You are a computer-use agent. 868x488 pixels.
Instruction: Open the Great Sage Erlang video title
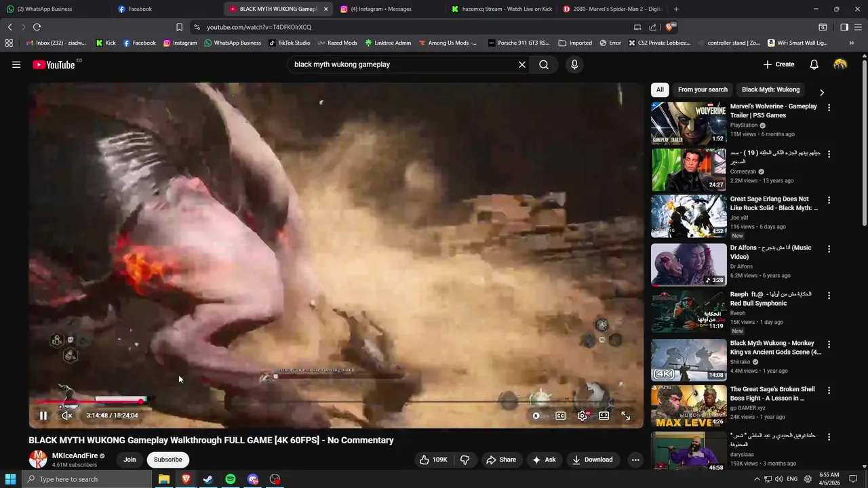coord(774,203)
